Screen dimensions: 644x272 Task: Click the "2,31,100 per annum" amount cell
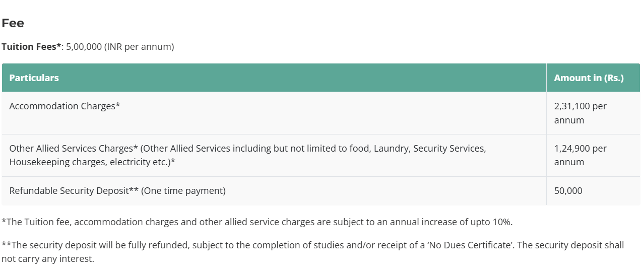pyautogui.click(x=580, y=113)
